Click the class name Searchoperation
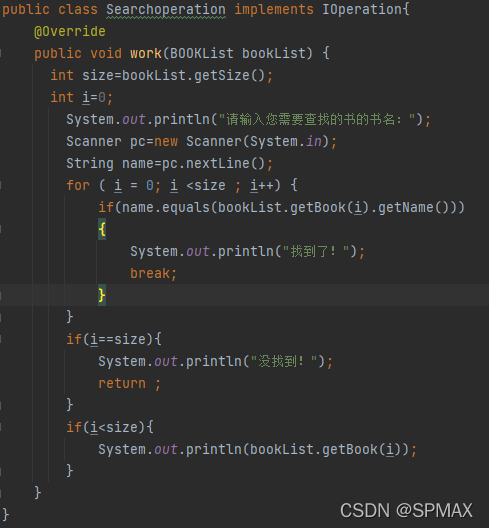The height and width of the screenshot is (528, 489). click(166, 9)
